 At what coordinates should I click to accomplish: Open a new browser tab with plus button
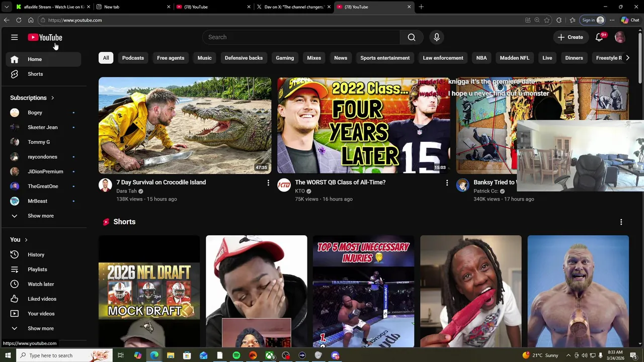[421, 7]
